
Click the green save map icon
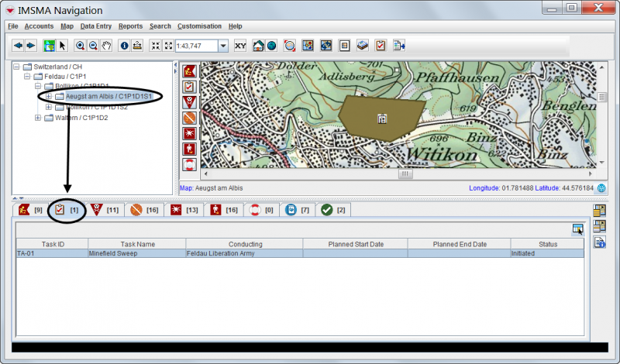pos(49,46)
